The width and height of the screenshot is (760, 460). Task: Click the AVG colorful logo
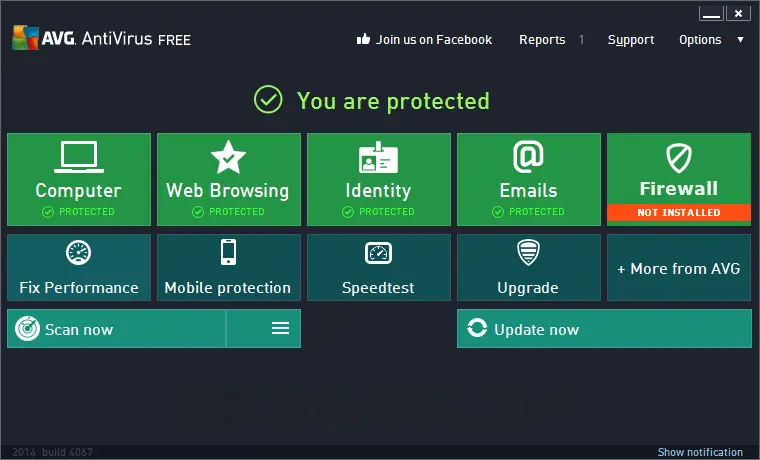(25, 37)
